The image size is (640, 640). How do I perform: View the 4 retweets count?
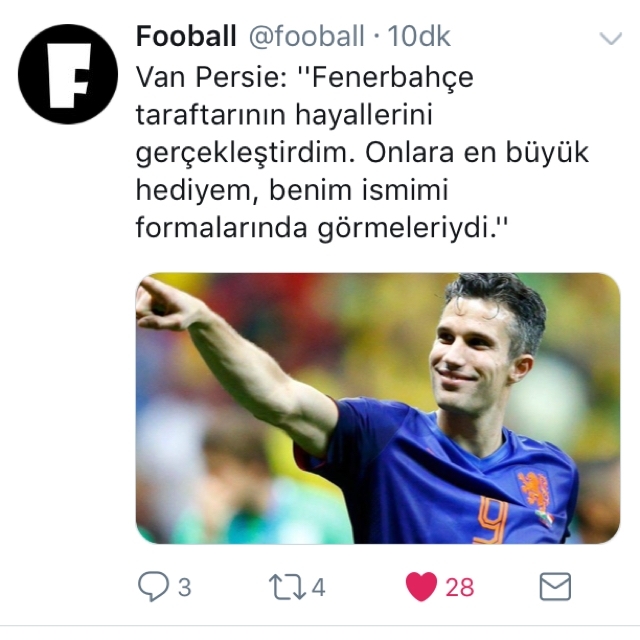318,587
